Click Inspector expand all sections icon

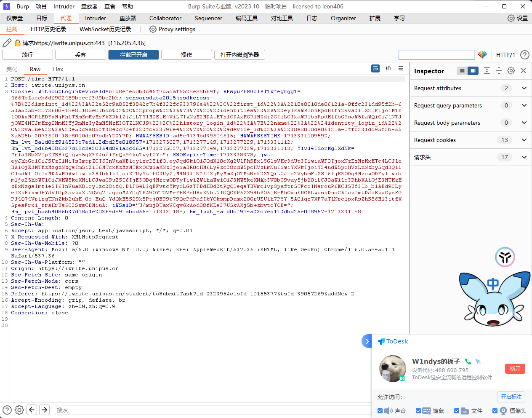point(487,71)
